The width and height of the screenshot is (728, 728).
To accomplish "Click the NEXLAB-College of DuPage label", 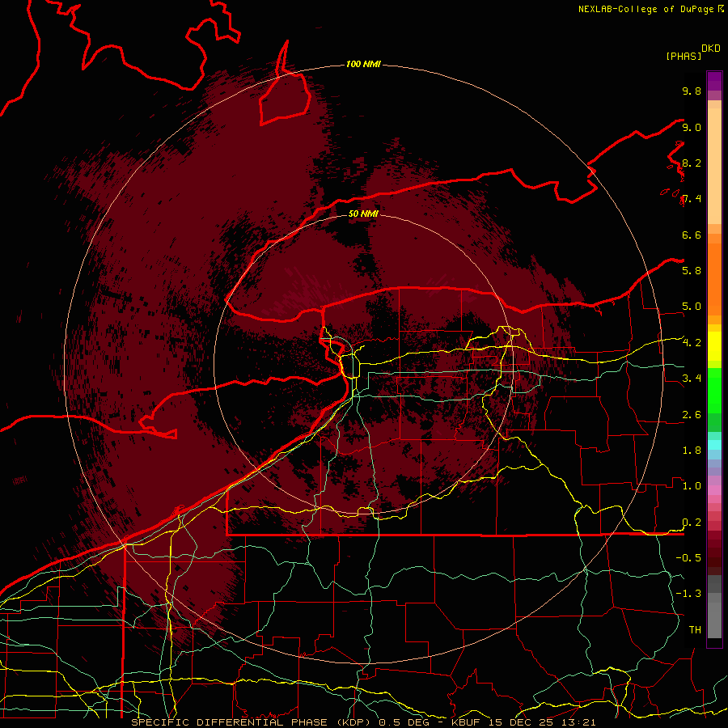I will (x=650, y=9).
